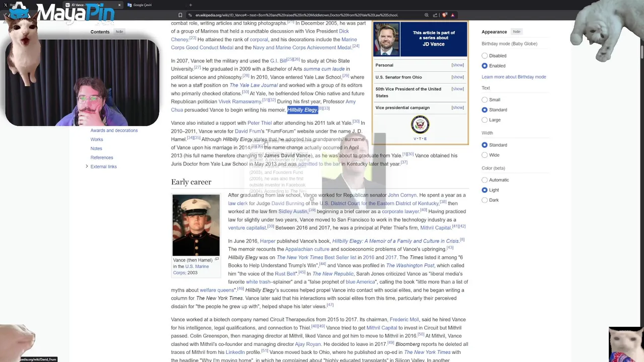Select Standard page width
Image resolution: width=644 pixels, height=362 pixels.
tap(485, 145)
